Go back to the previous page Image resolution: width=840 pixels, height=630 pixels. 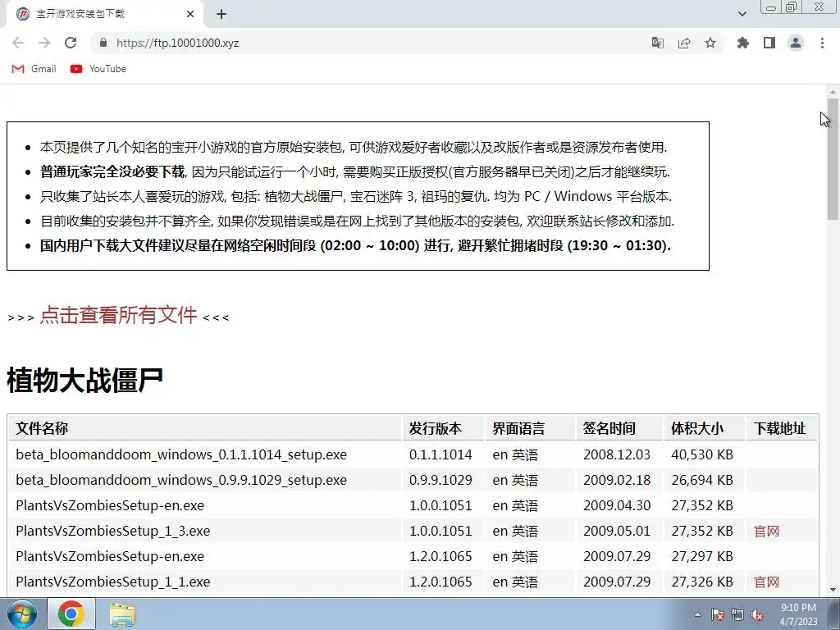point(18,43)
